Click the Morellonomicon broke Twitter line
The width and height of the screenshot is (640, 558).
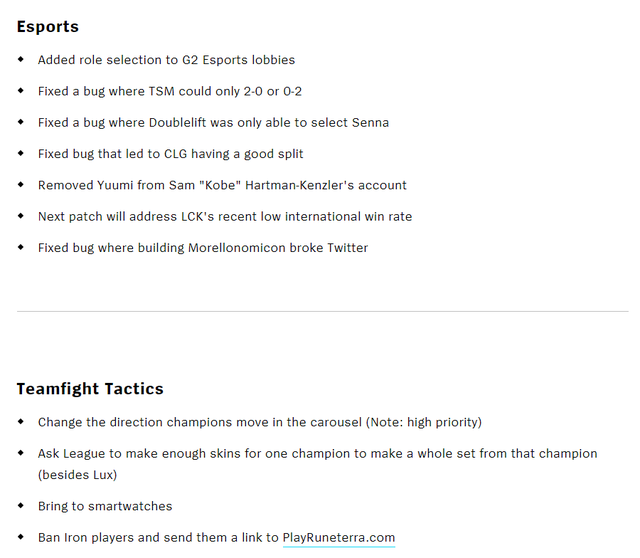pyautogui.click(x=203, y=247)
